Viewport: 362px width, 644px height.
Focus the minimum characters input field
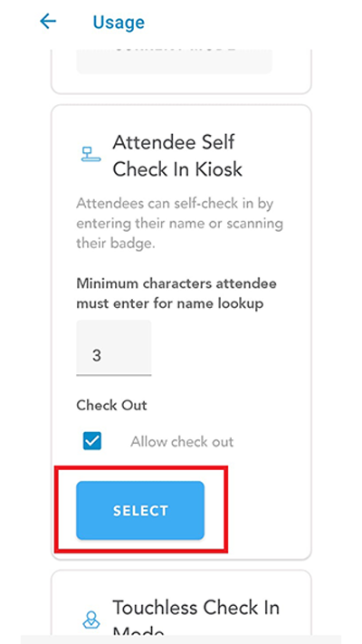(x=114, y=348)
